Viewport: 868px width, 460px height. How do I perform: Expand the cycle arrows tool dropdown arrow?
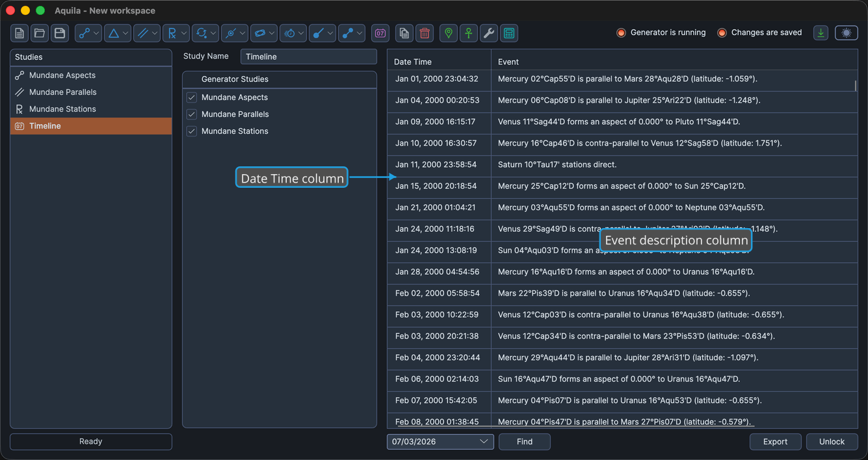(213, 33)
